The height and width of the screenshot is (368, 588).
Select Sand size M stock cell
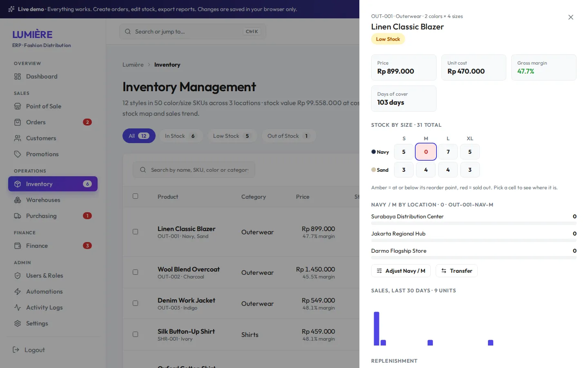click(426, 170)
